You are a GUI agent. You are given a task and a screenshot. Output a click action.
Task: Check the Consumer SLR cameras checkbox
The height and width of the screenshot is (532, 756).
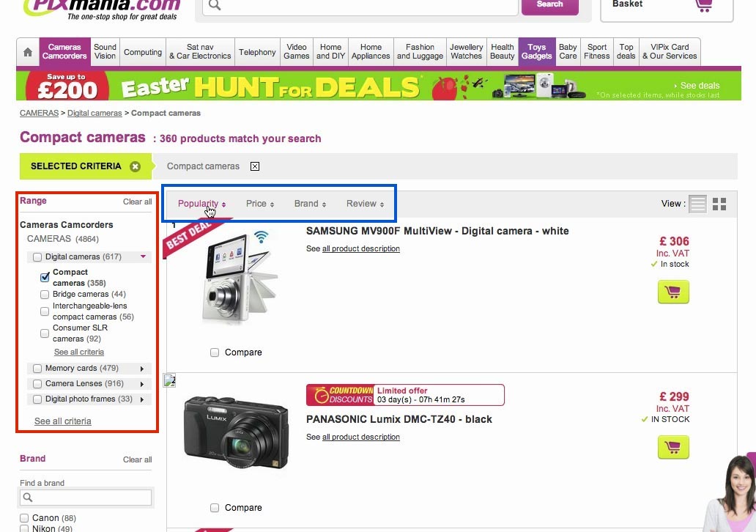click(45, 333)
